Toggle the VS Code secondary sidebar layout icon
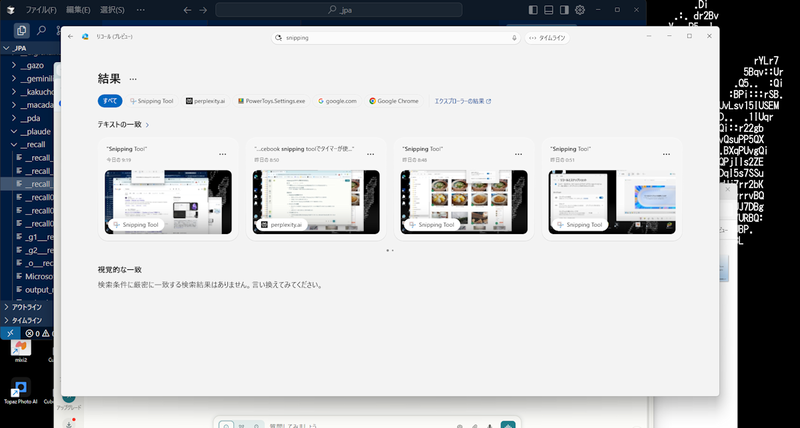The image size is (800, 428). (564, 10)
